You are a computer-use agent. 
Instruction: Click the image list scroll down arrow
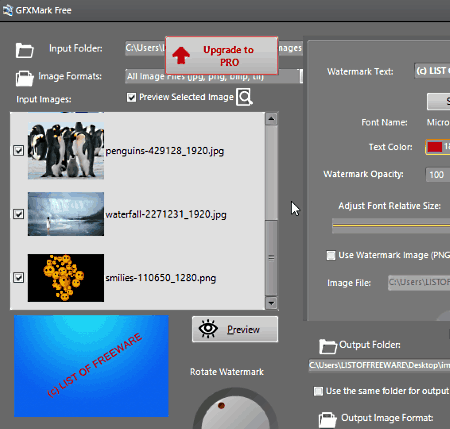[x=271, y=303]
